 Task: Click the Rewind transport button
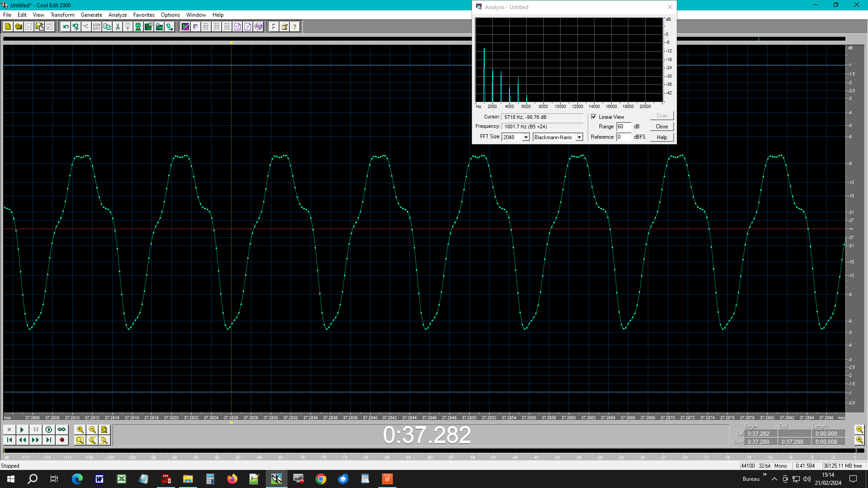(22, 440)
